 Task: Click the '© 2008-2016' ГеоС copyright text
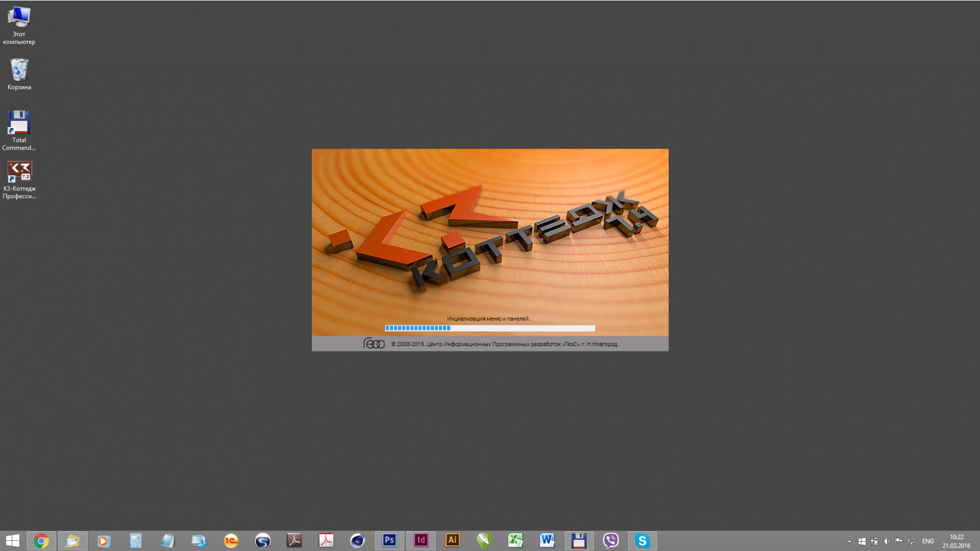pyautogui.click(x=504, y=344)
